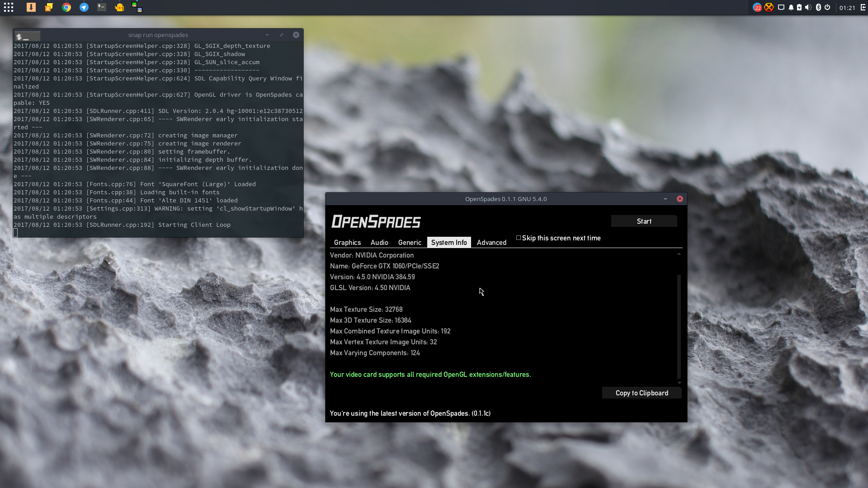The height and width of the screenshot is (488, 868).
Task: Open the applications grid menu in the top panel
Action: click(x=9, y=7)
